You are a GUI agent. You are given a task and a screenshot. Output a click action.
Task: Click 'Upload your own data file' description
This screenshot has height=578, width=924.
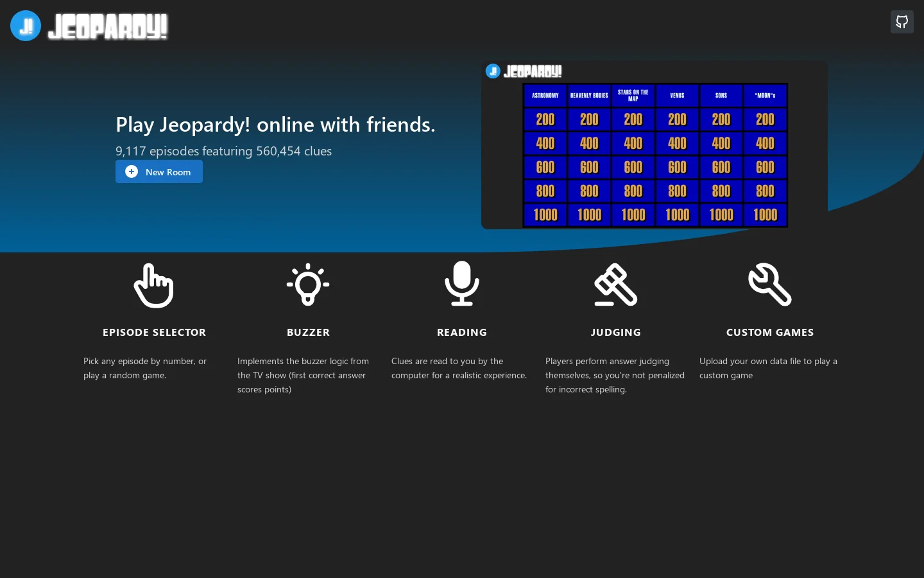pos(768,368)
